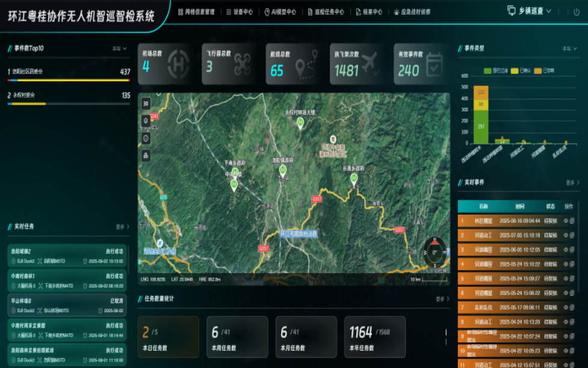The height and width of the screenshot is (368, 588).
Task: Toggle the 3D map view button
Action: 146,104
